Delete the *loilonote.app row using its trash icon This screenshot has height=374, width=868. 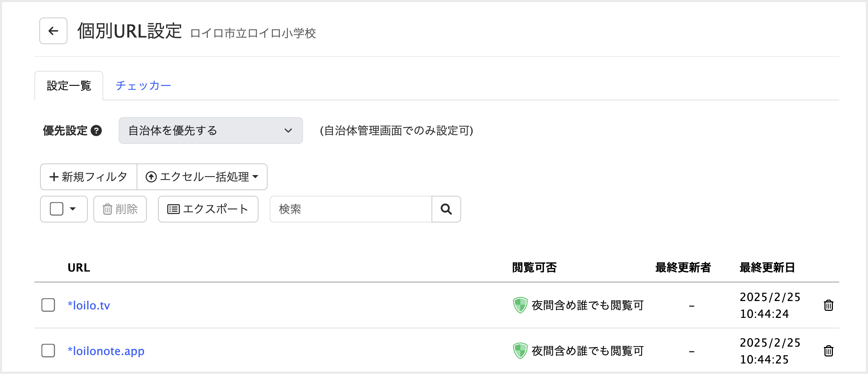point(828,351)
